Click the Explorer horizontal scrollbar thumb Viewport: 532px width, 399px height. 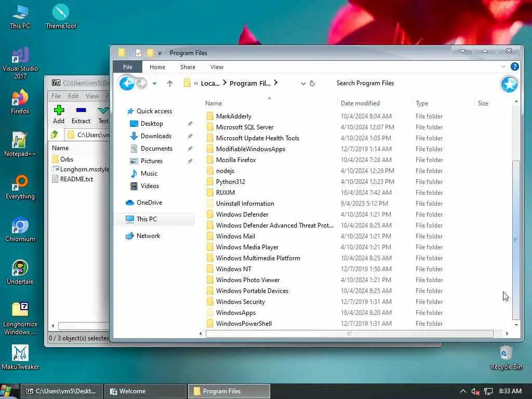click(350, 334)
